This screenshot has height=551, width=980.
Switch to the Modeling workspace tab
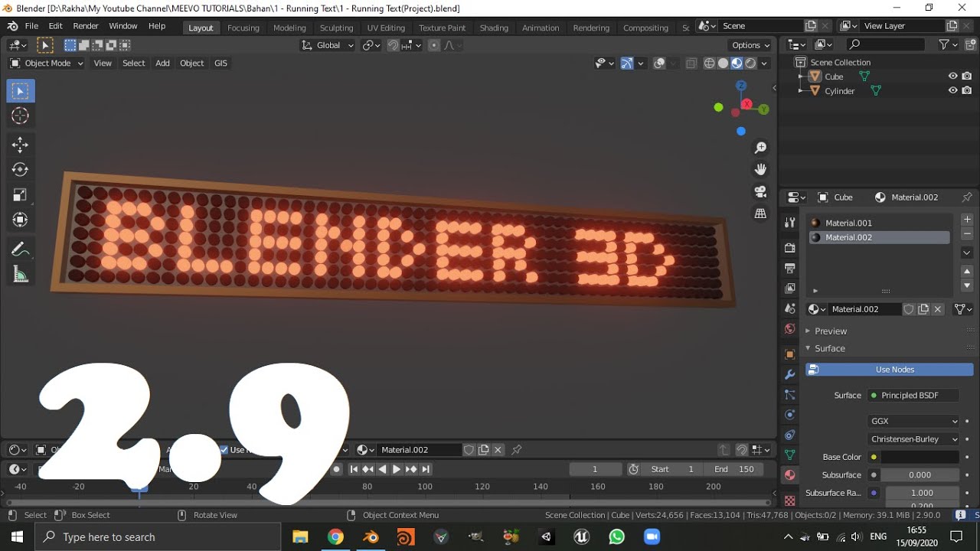pyautogui.click(x=289, y=28)
